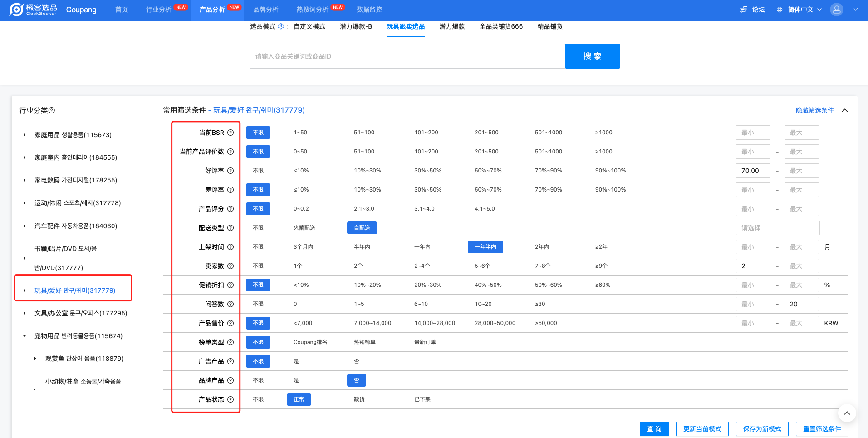This screenshot has height=438, width=868.
Task: Click the GeekSeeker logo icon
Action: pyautogui.click(x=16, y=10)
